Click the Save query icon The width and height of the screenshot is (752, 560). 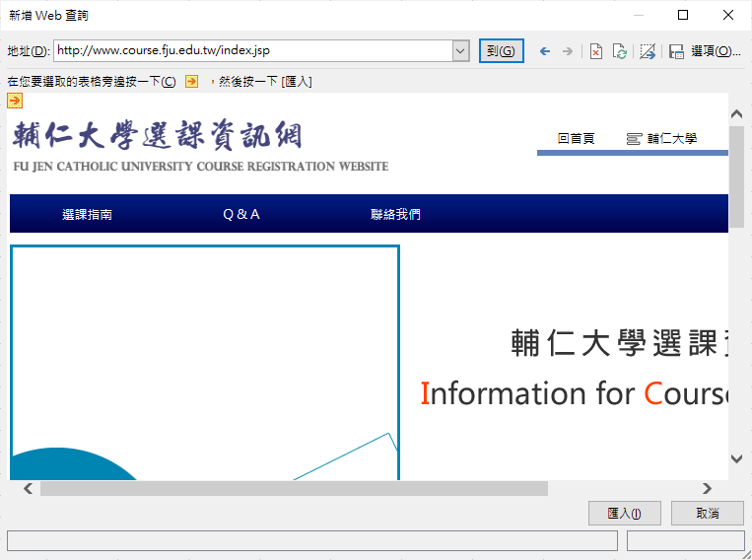[676, 51]
